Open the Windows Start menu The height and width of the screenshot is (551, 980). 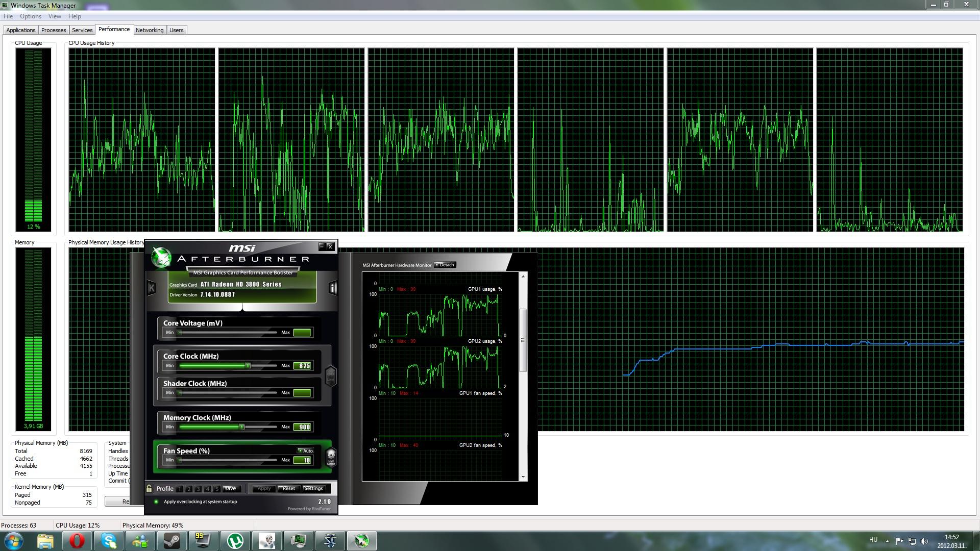tap(14, 541)
